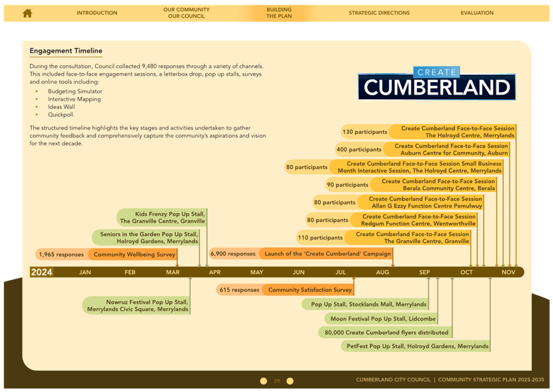
Task: Click AUG on the timeline bar
Action: (383, 272)
